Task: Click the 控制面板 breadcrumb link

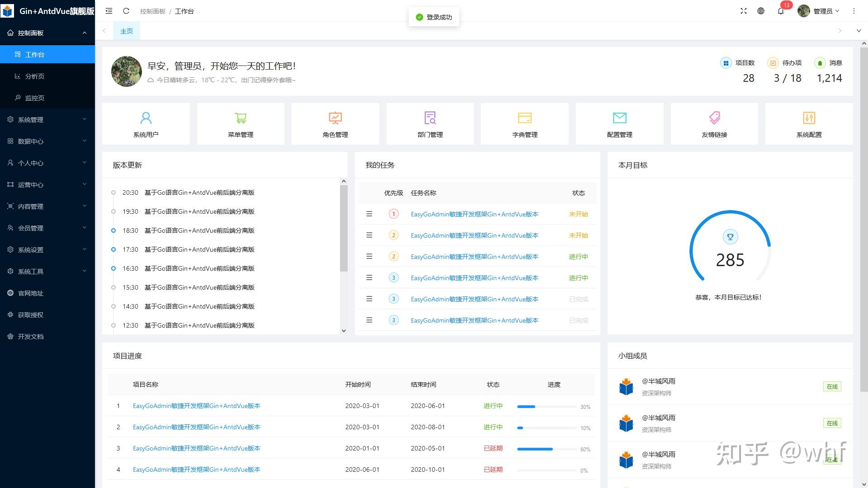Action: 153,11
